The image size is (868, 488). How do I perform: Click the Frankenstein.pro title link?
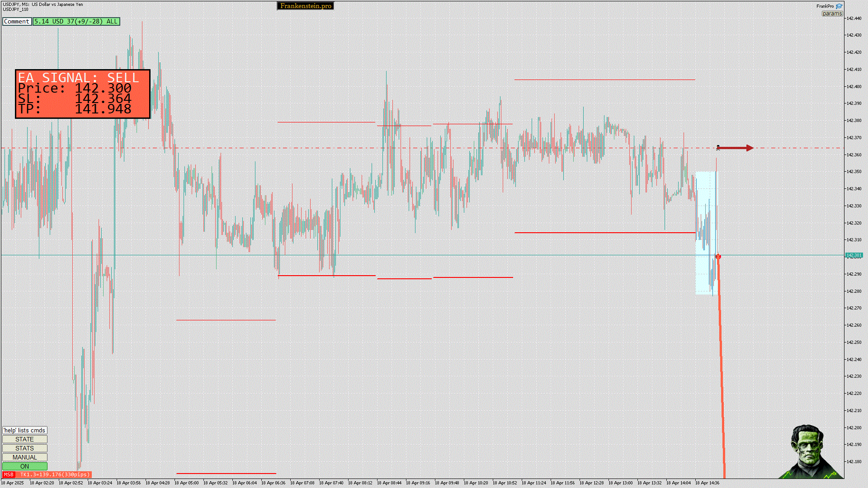click(305, 6)
